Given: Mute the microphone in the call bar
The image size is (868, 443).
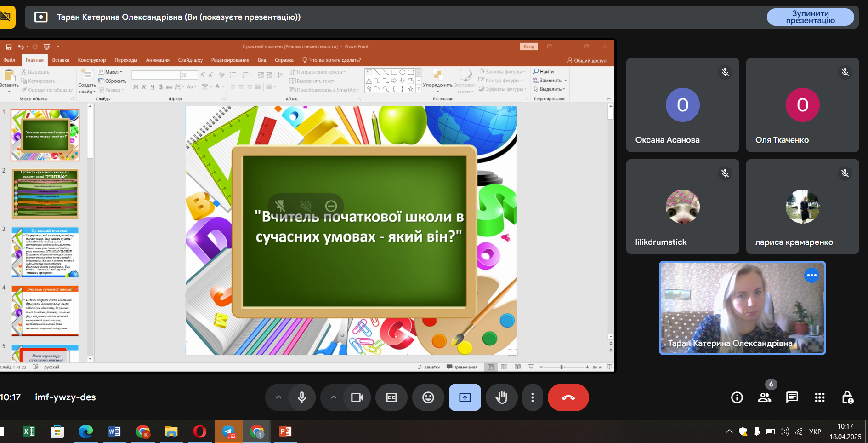Looking at the screenshot, I should (302, 397).
